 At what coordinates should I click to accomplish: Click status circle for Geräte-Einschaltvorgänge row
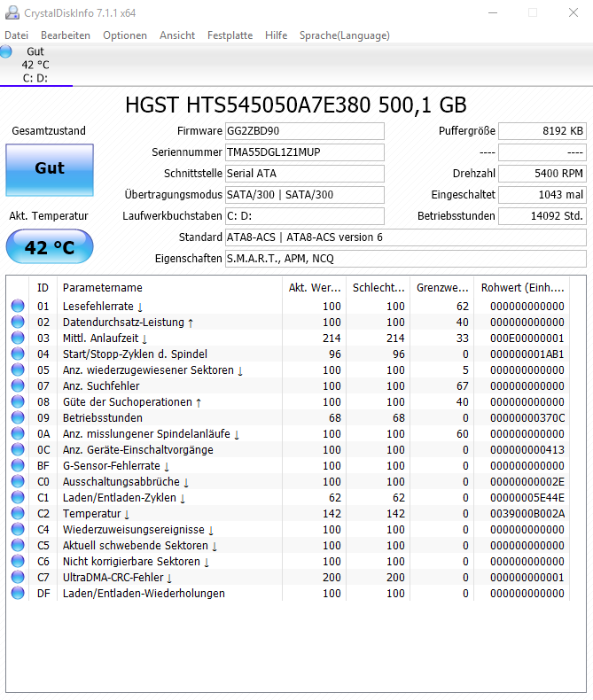pos(18,449)
